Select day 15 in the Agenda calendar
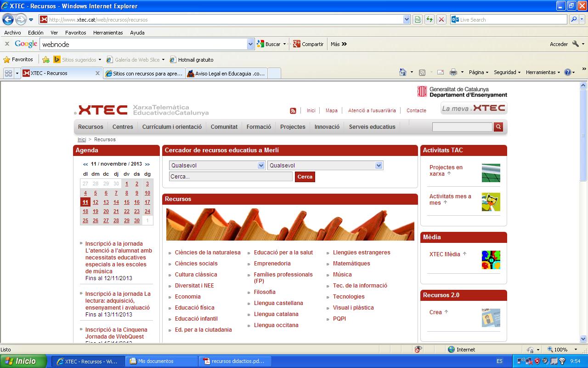 tap(126, 202)
